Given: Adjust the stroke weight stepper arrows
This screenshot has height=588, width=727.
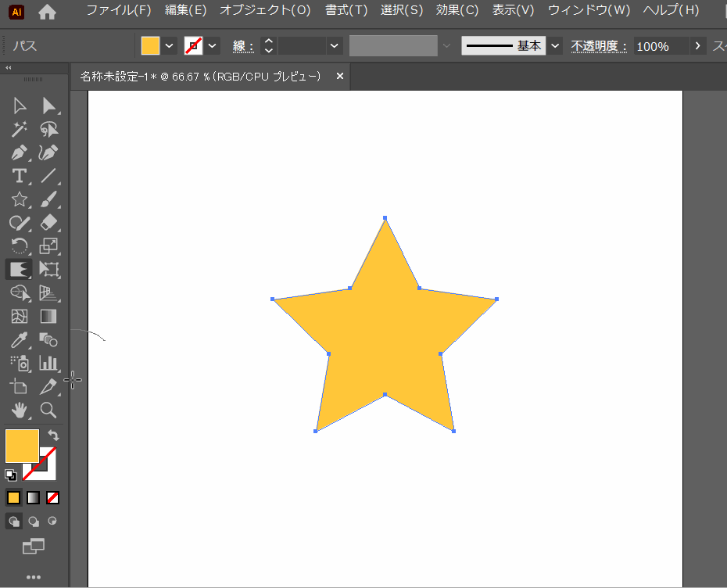Looking at the screenshot, I should click(x=268, y=46).
